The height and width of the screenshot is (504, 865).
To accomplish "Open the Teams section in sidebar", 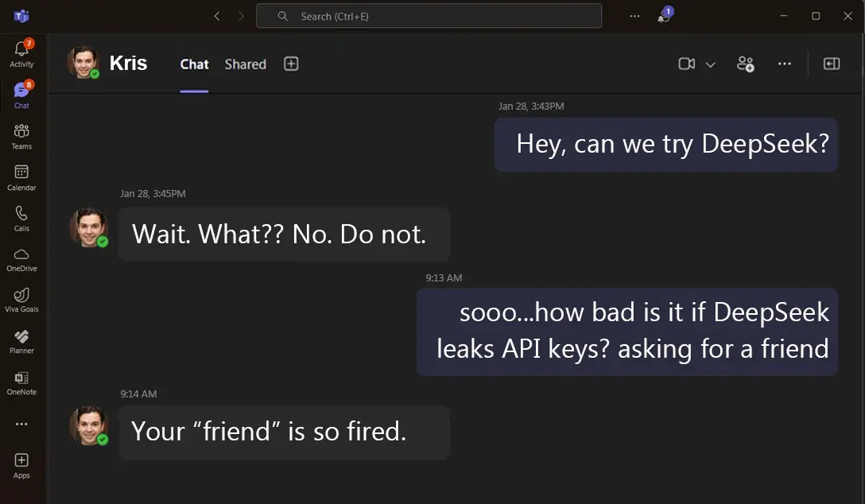I will (21, 136).
